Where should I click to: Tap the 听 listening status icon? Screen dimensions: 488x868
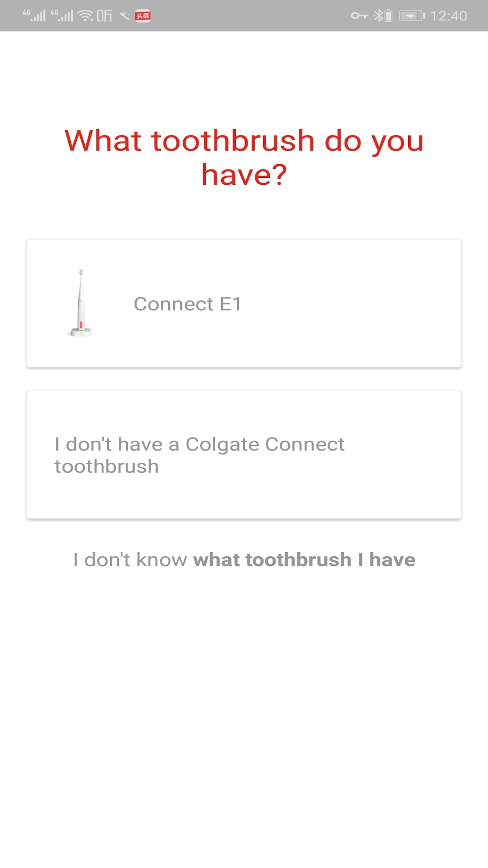[105, 16]
